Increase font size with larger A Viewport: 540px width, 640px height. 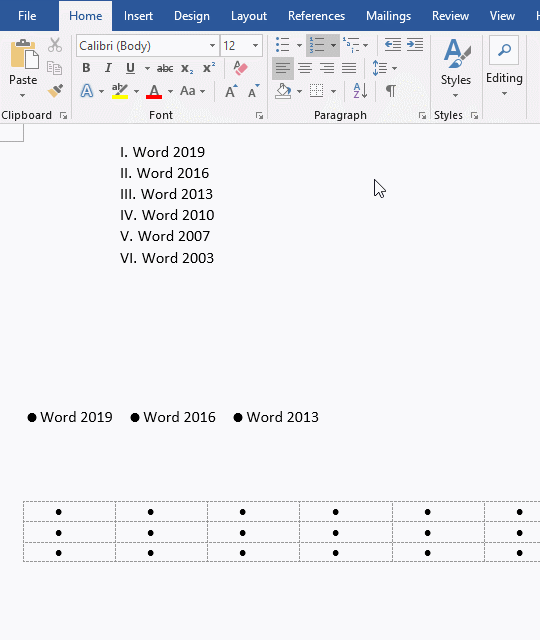click(x=231, y=91)
